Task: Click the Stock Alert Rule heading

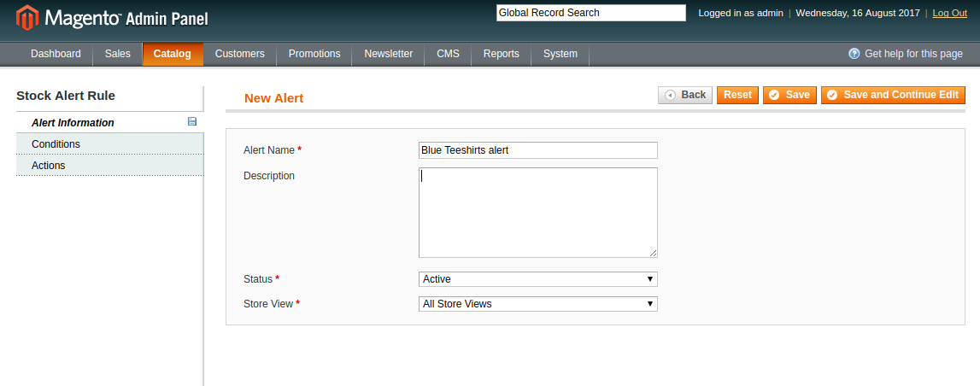Action: 66,96
